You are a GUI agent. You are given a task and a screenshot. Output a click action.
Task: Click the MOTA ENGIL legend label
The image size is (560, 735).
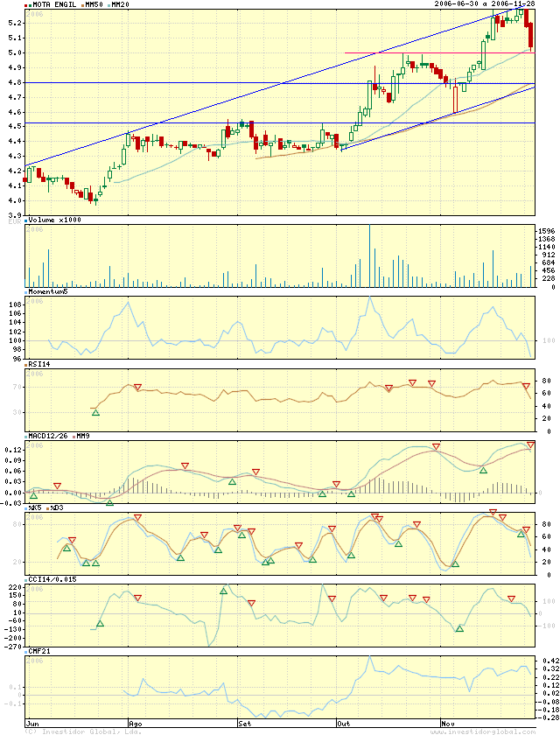pos(54,4)
